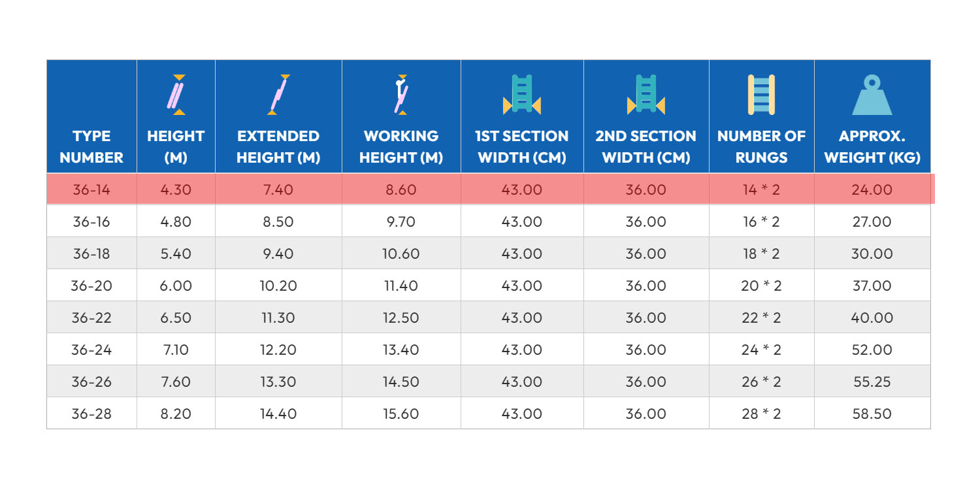Click the 2nd Section Width ladder icon
Screen dimensions: 980x490
645,95
